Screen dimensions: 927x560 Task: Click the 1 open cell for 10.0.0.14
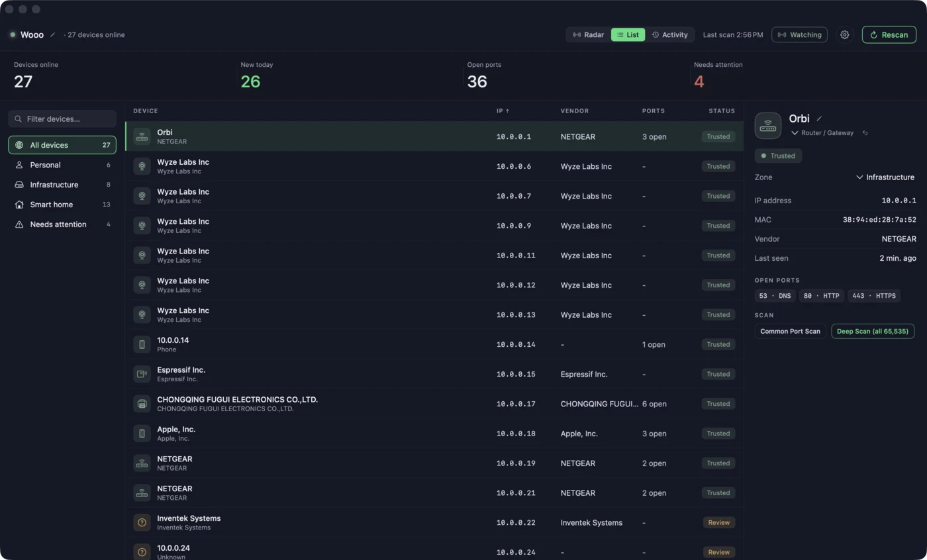pos(654,344)
